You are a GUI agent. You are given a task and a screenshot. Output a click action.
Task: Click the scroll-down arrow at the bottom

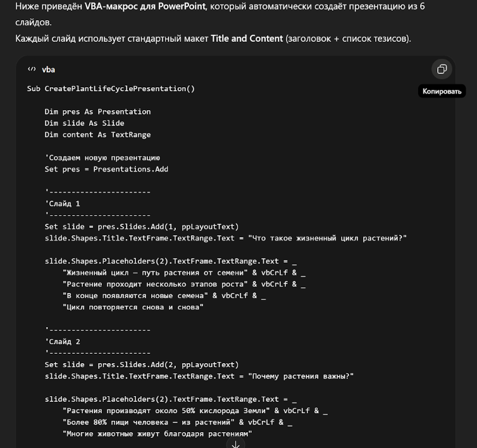235,444
